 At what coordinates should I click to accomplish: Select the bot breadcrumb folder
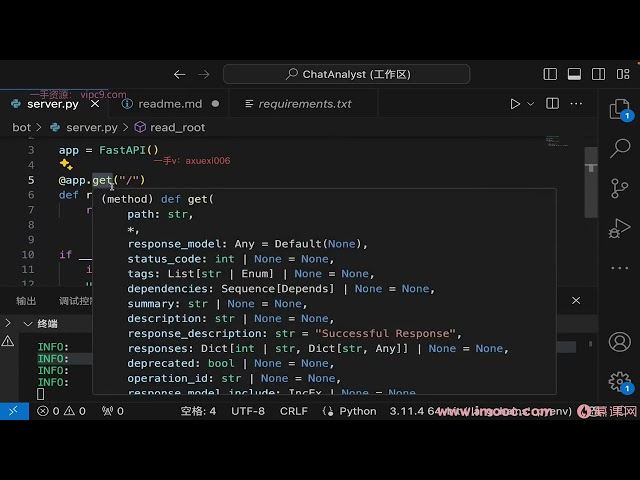(x=21, y=128)
